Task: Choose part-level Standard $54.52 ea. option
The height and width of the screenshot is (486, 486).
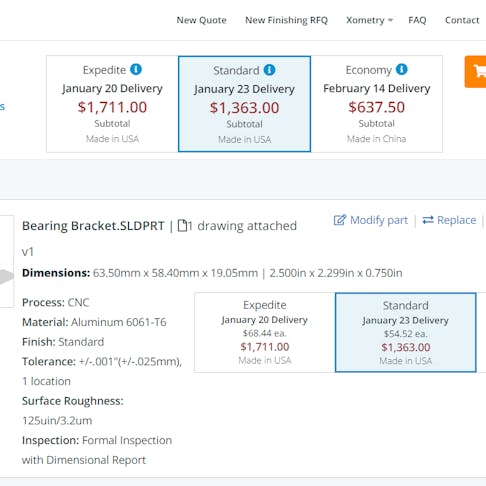Action: tap(406, 332)
